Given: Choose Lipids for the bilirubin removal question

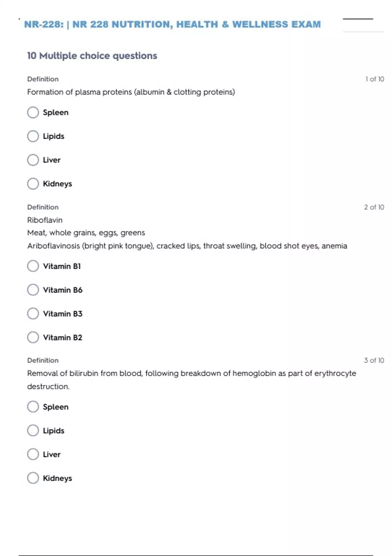Looking at the screenshot, I should pyautogui.click(x=33, y=430).
